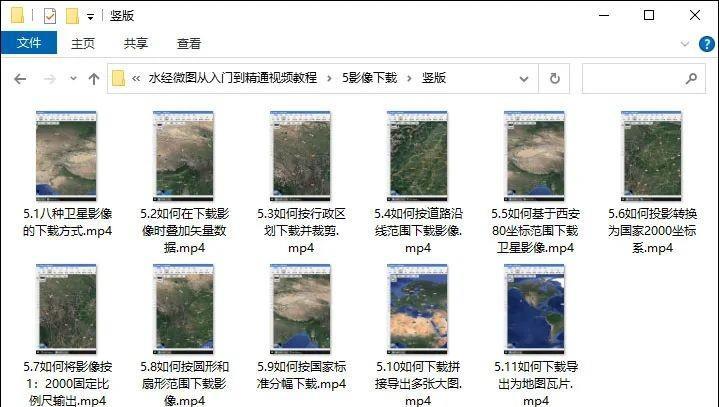Select the 5.7如何将影像按1:2000 thumbnail

66,309
